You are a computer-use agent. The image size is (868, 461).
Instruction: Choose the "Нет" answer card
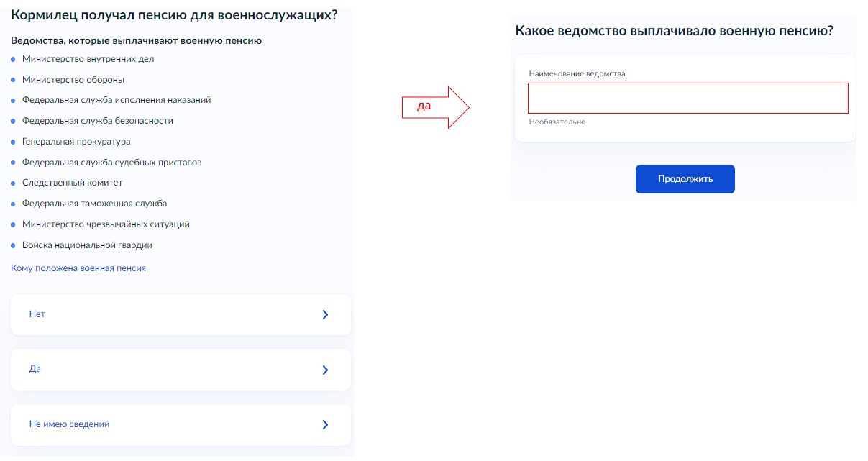180,314
